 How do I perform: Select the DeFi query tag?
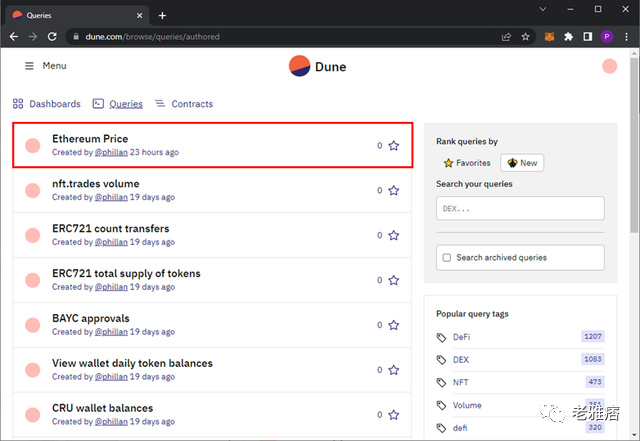tap(461, 337)
